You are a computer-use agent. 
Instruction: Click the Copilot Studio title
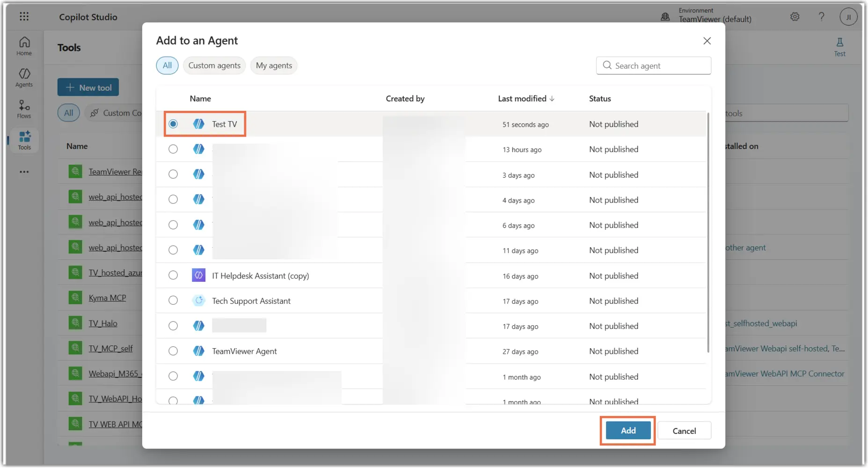click(88, 17)
